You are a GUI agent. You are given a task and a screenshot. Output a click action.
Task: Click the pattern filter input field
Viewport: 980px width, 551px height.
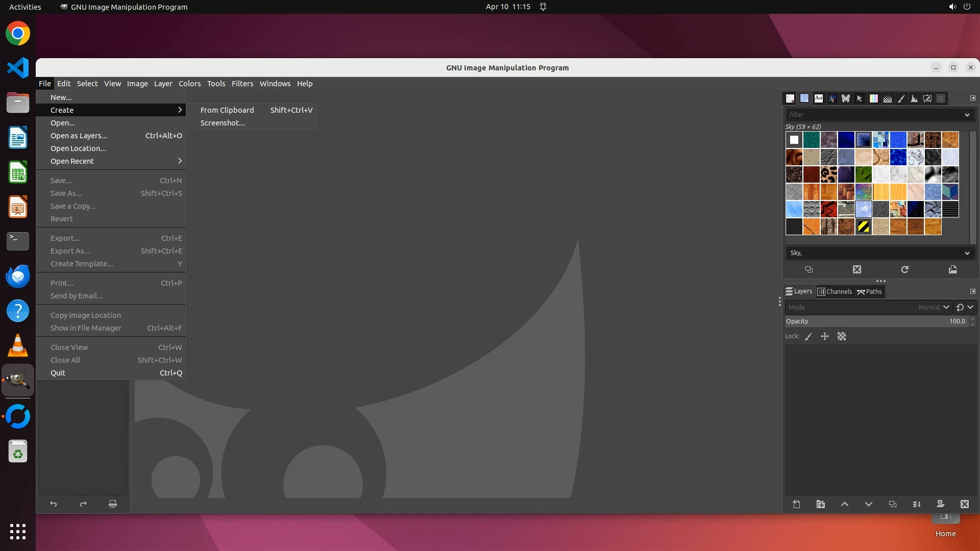pyautogui.click(x=873, y=115)
